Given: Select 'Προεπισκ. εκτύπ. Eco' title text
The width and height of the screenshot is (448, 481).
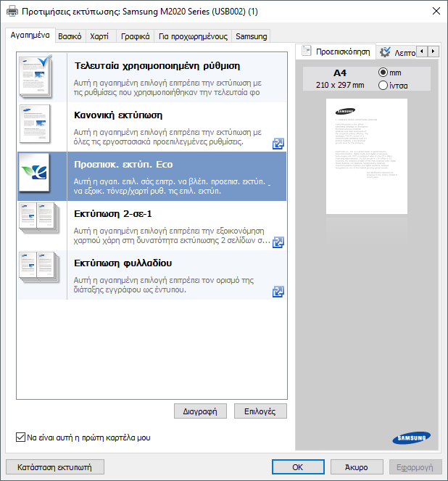Looking at the screenshot, I should point(123,165).
